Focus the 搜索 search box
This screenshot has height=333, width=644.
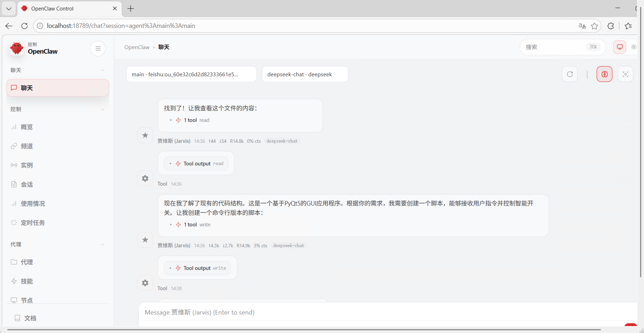[563, 47]
